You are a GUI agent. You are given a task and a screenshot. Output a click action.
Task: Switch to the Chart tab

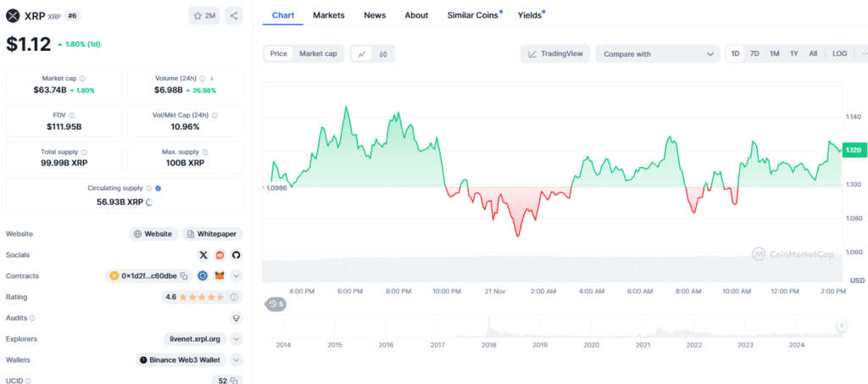coord(283,15)
